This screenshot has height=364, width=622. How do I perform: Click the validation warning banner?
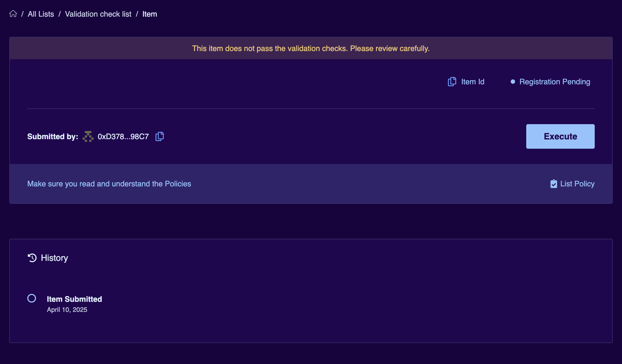click(311, 48)
